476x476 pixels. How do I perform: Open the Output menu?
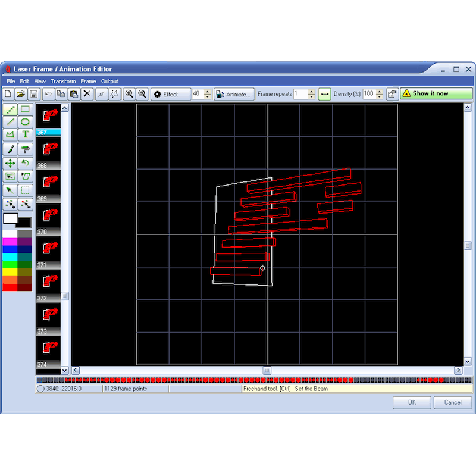[x=109, y=82]
